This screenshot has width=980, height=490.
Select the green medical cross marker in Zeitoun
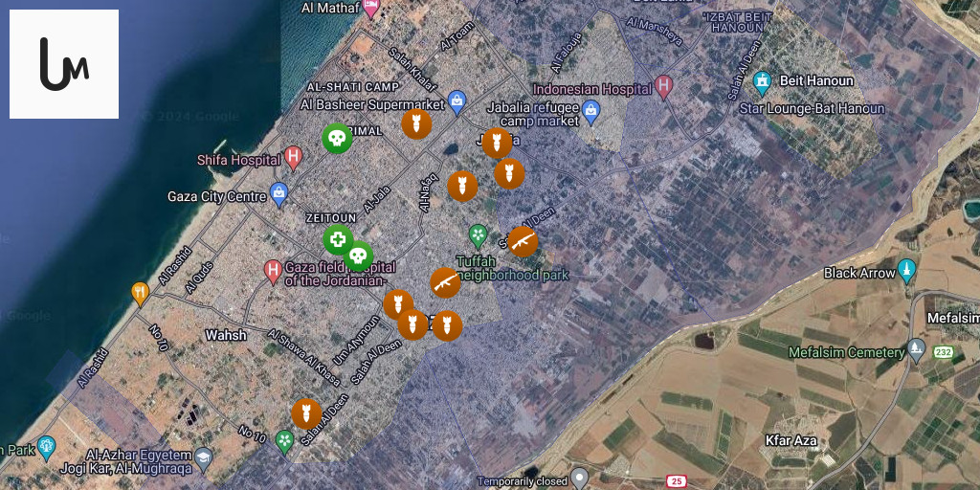337,240
